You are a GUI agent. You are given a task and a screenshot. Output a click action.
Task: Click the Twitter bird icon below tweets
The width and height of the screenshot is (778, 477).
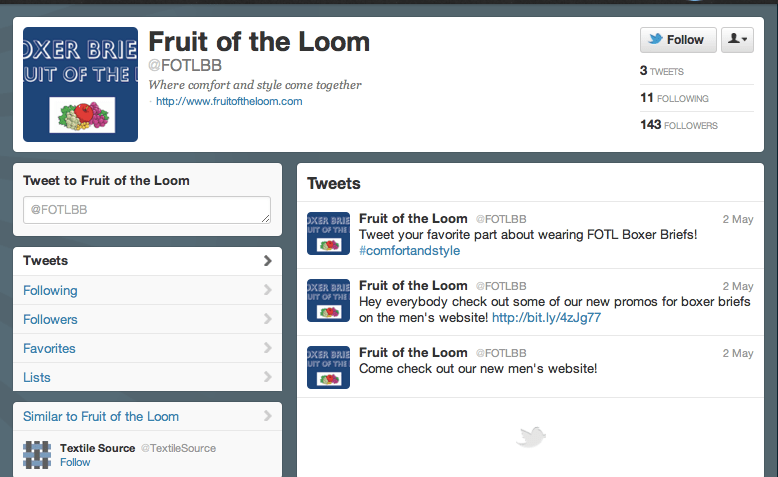point(530,436)
